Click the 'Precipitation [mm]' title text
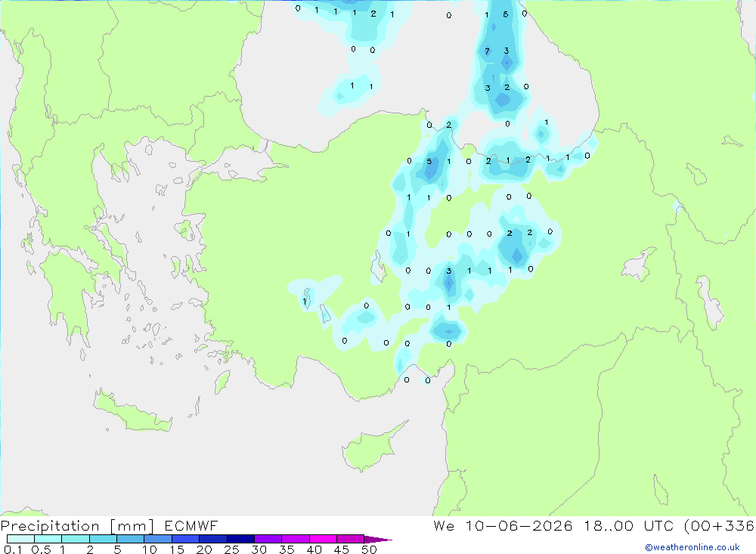 [x=77, y=526]
